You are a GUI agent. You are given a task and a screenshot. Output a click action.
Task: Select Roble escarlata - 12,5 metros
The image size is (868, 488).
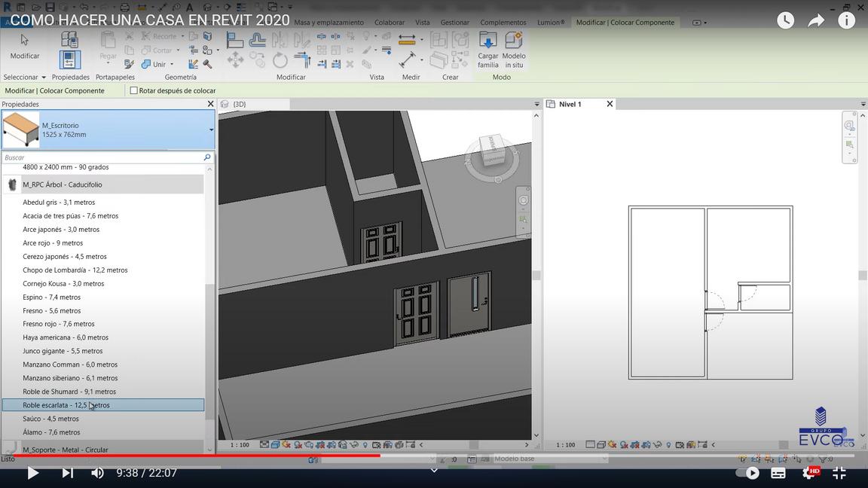103,405
